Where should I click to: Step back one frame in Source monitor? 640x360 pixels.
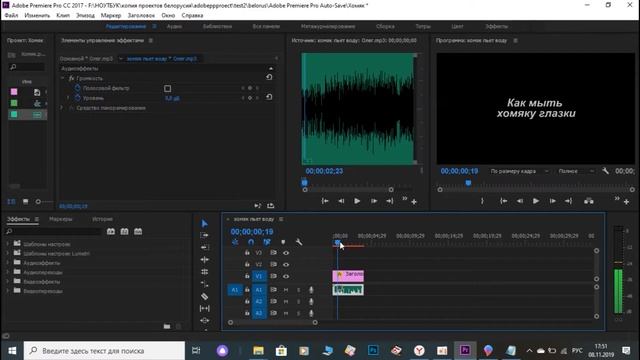click(341, 201)
